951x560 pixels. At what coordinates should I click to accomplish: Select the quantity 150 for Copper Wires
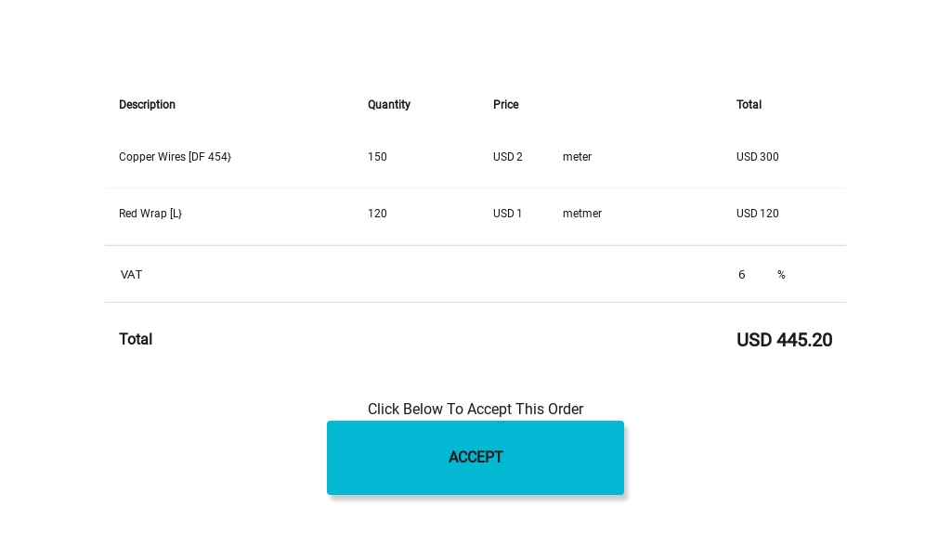(x=377, y=157)
